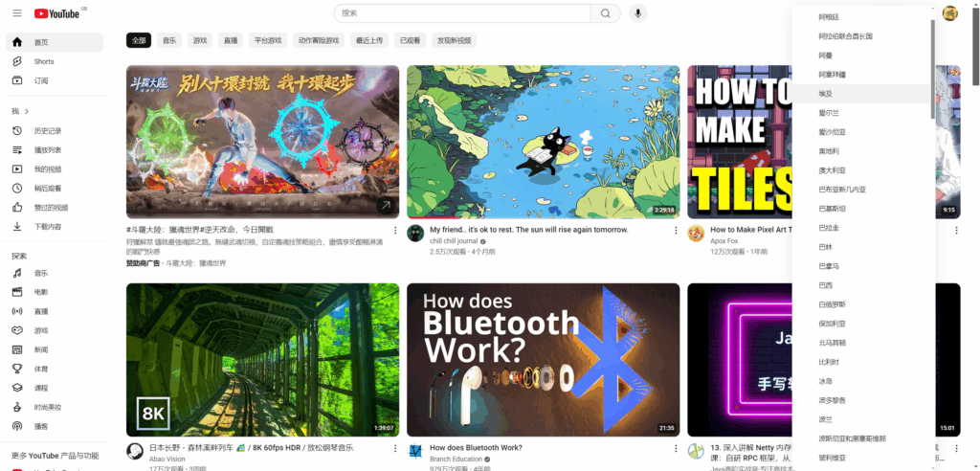Select the 平台游戏 filter chip
980x471 pixels.
point(268,40)
